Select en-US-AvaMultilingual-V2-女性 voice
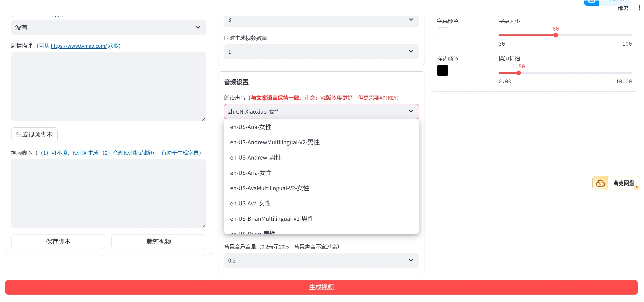 pos(270,188)
